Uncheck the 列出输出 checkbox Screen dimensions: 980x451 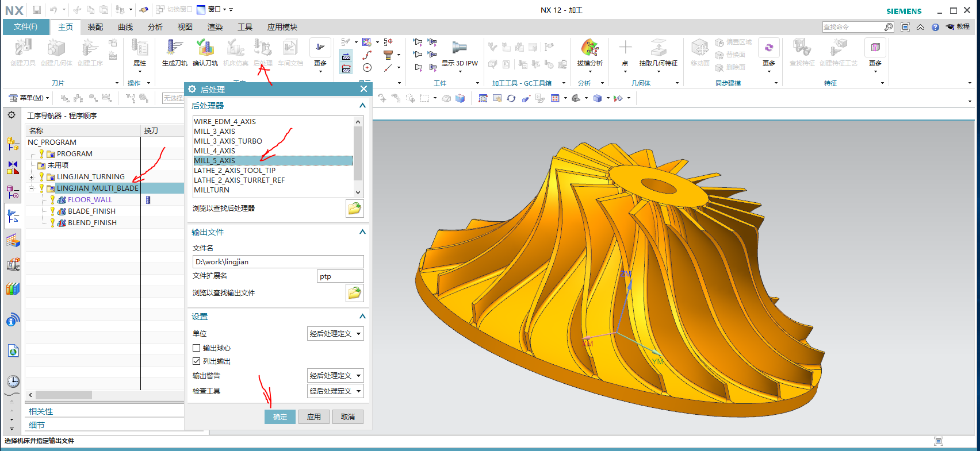point(197,361)
